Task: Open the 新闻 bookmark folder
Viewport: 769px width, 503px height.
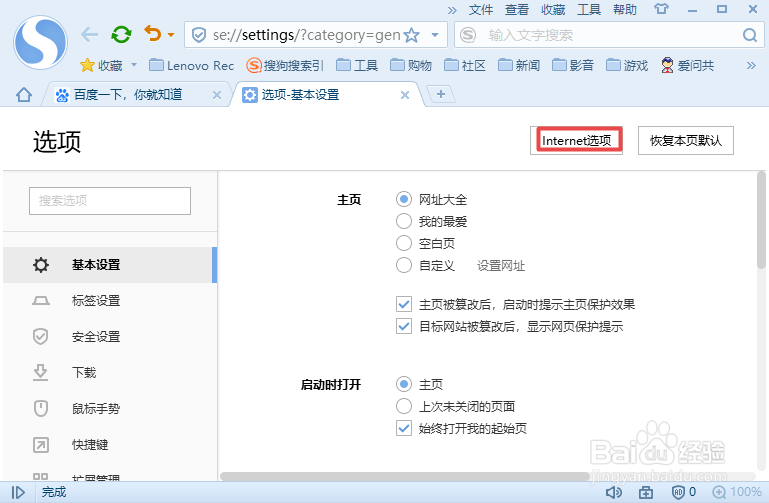Action: pyautogui.click(x=519, y=65)
